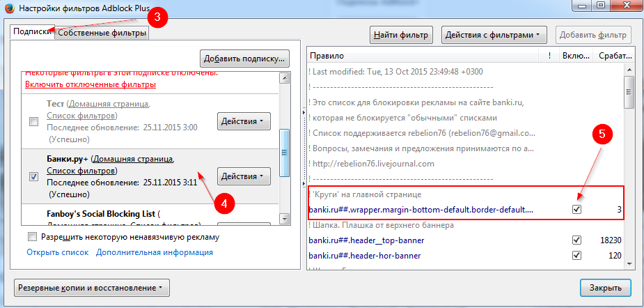Open the Собственные фильтры tab
The width and height of the screenshot is (644, 308).
pos(102,33)
